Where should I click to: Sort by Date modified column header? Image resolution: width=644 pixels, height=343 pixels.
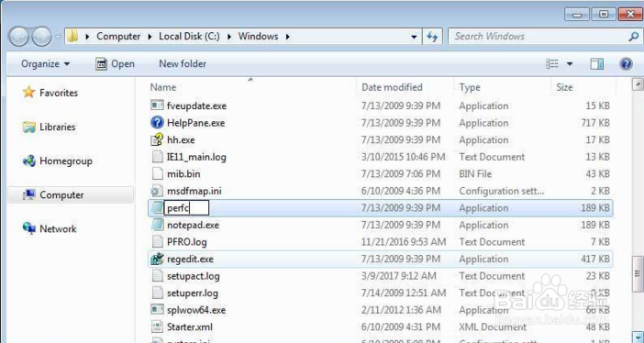(x=392, y=87)
